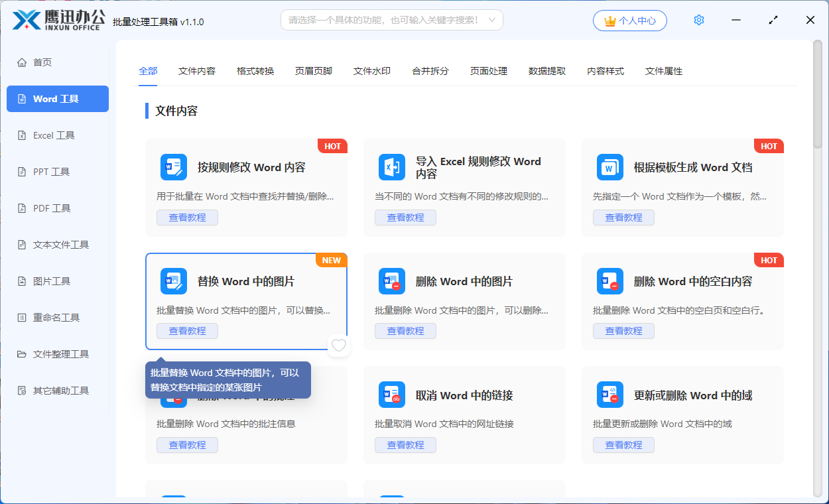
Task: Click the 按规则修改 Word 内容 tool icon
Action: click(173, 167)
